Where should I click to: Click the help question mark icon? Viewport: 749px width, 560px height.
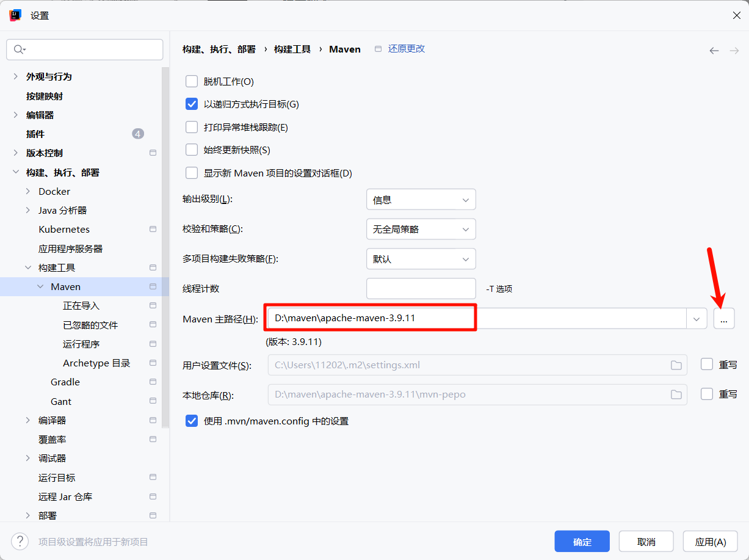pos(20,541)
